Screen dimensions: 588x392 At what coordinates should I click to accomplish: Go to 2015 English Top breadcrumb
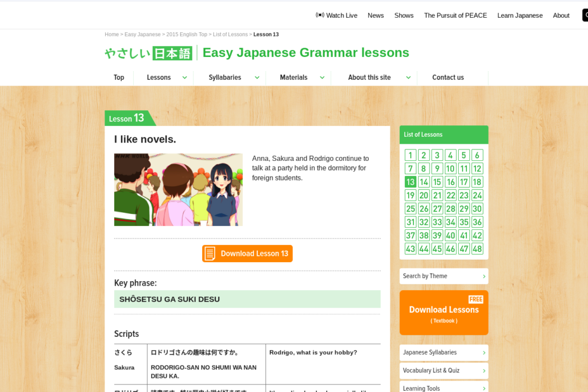point(187,34)
